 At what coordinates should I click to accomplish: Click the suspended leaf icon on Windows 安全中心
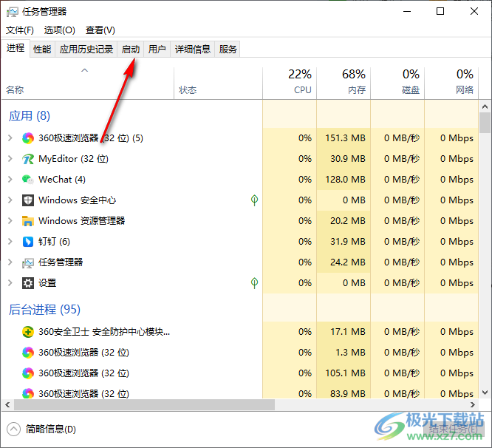tap(254, 200)
